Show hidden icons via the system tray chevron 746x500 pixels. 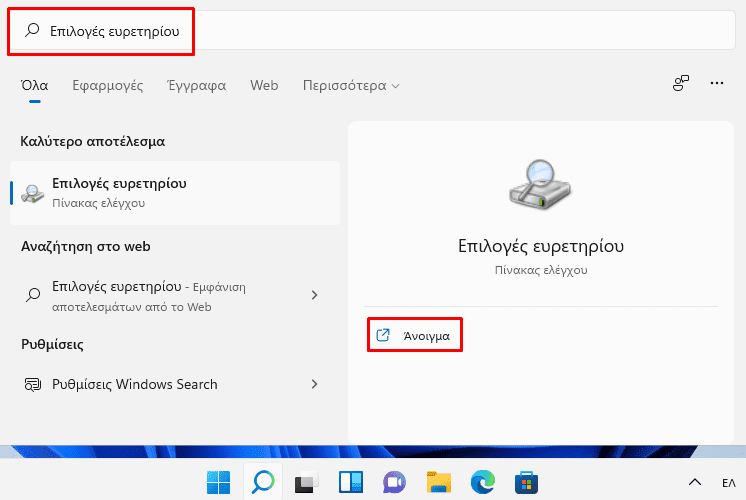[x=695, y=483]
